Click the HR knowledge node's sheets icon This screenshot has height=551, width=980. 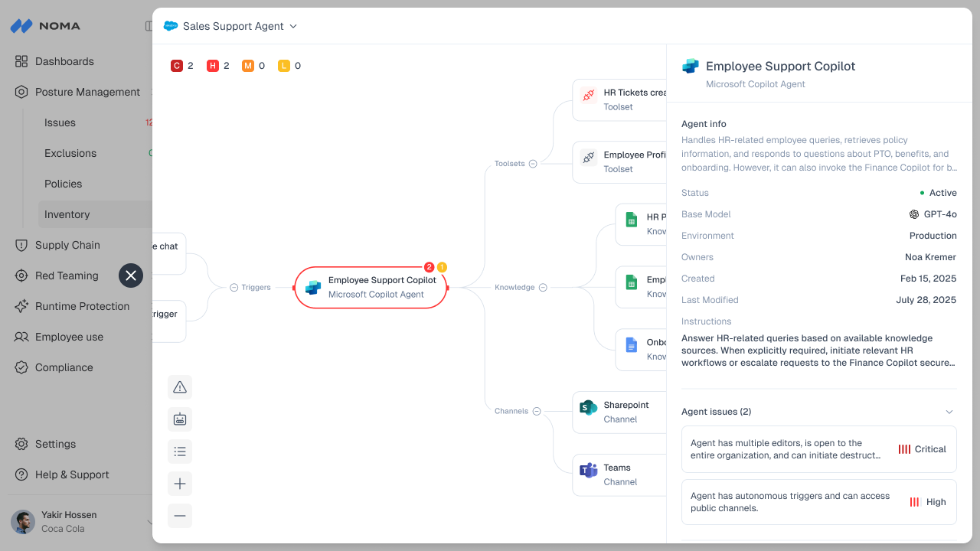(x=632, y=220)
